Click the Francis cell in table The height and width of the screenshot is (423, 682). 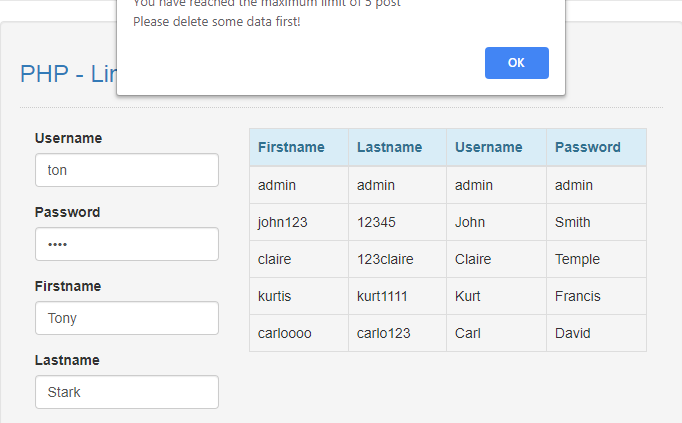[x=578, y=296]
